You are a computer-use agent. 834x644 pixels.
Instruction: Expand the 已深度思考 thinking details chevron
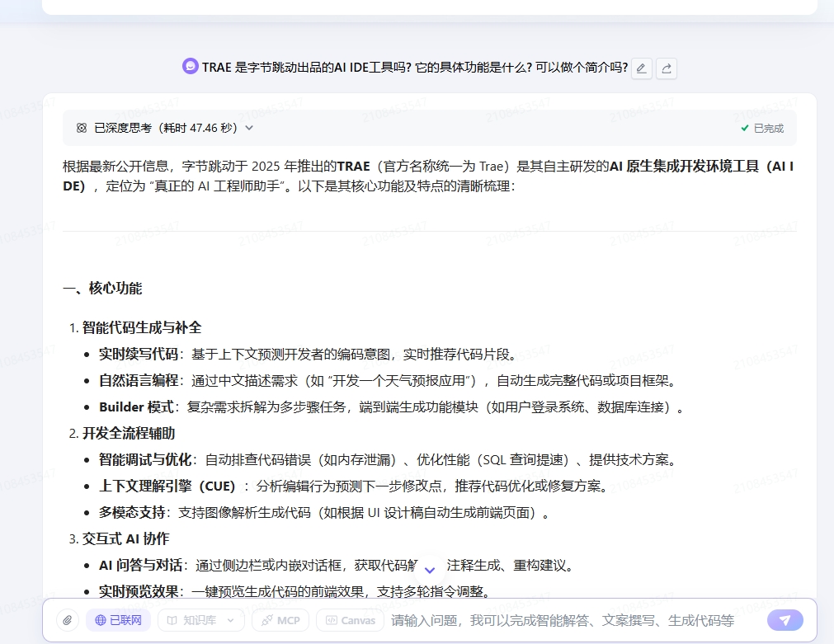(249, 128)
